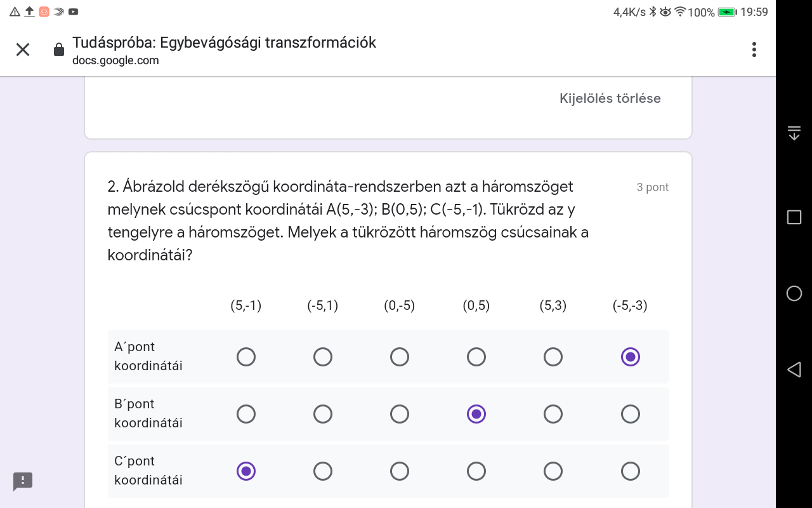Select (0,-5) for B´pont koordinátái
Screen dimensions: 812x508
pos(400,414)
